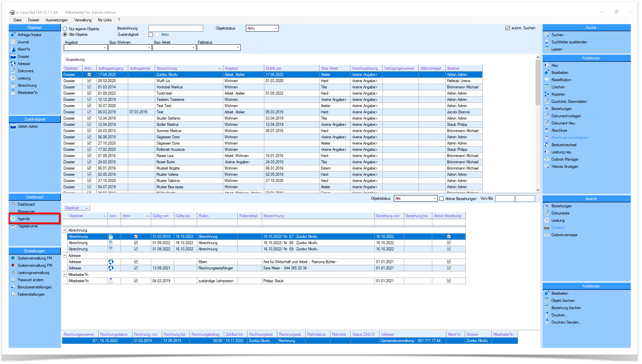
Task: Open the Datei menu
Action: tap(17, 20)
